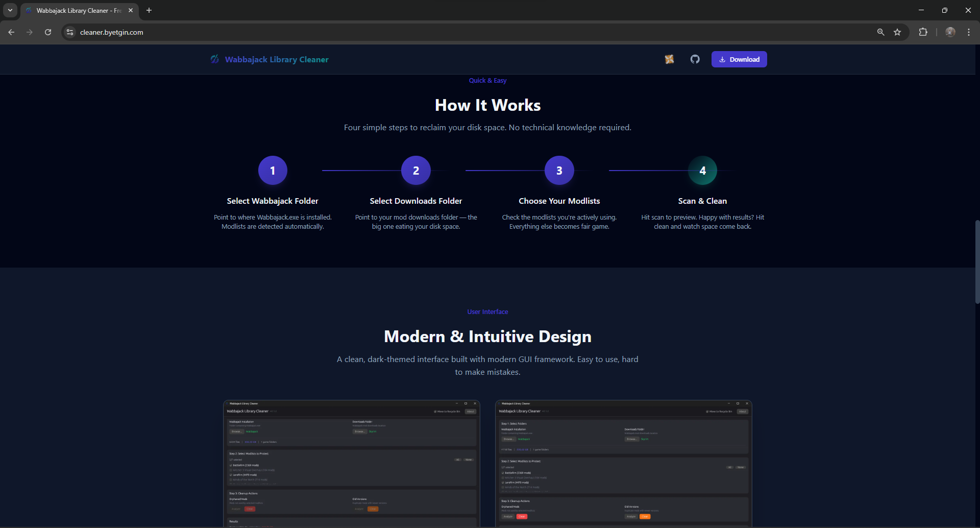980x528 pixels.
Task: Bookmark this page with the star icon
Action: [x=897, y=32]
